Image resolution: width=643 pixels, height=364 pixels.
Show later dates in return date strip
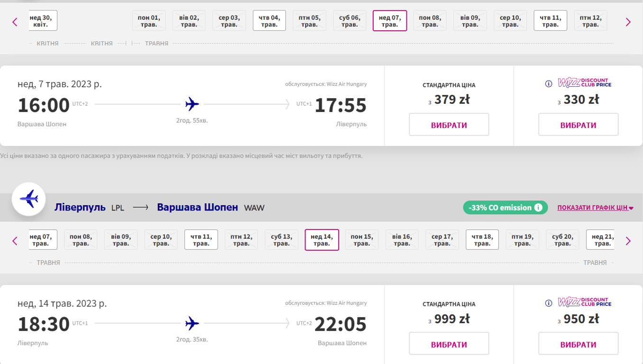[628, 241]
